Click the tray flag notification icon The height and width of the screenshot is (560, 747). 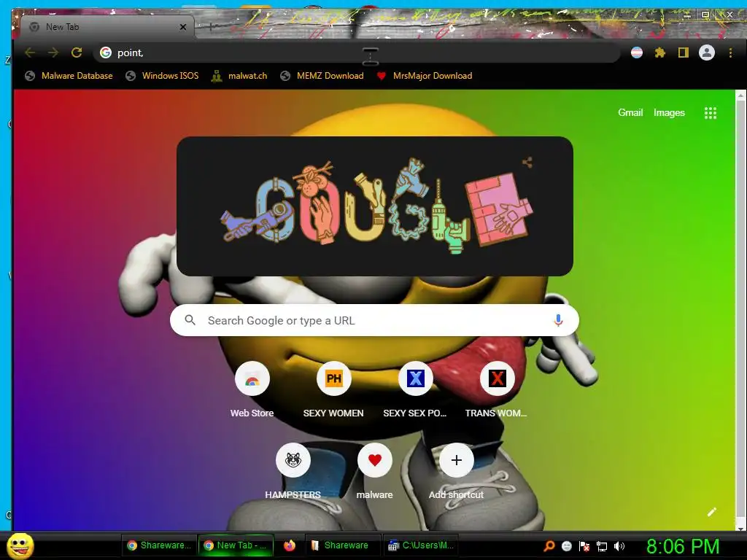584,546
